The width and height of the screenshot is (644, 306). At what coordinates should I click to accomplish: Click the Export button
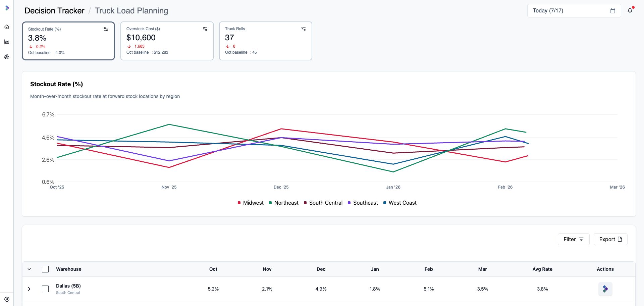tap(610, 239)
